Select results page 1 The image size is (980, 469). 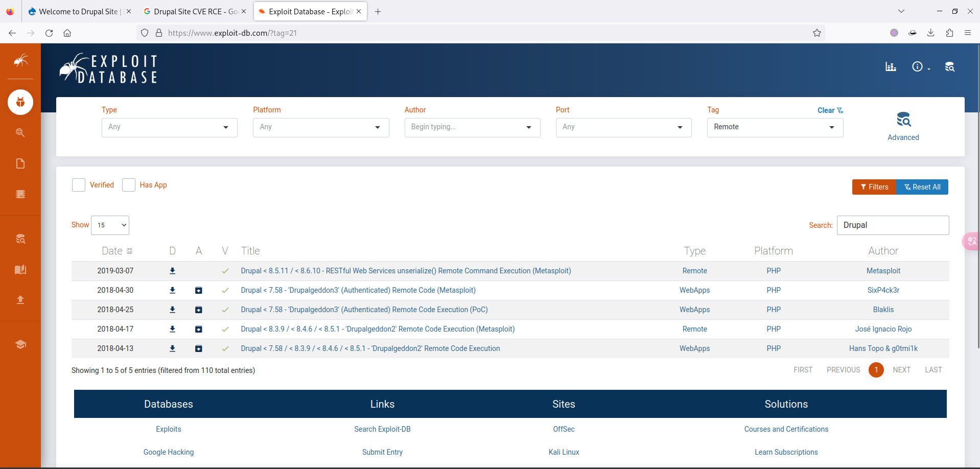coord(876,370)
